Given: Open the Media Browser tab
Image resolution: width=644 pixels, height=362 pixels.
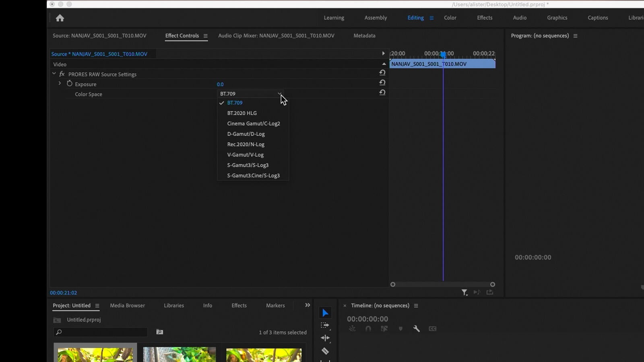Looking at the screenshot, I should [x=127, y=306].
